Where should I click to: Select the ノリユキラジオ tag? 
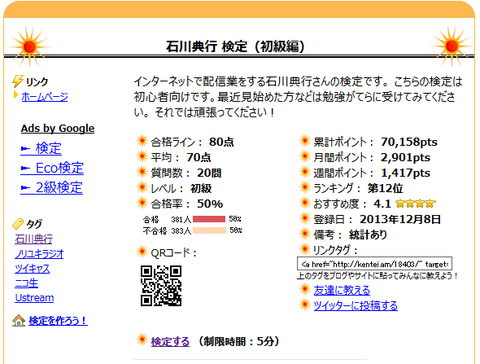[x=39, y=254]
